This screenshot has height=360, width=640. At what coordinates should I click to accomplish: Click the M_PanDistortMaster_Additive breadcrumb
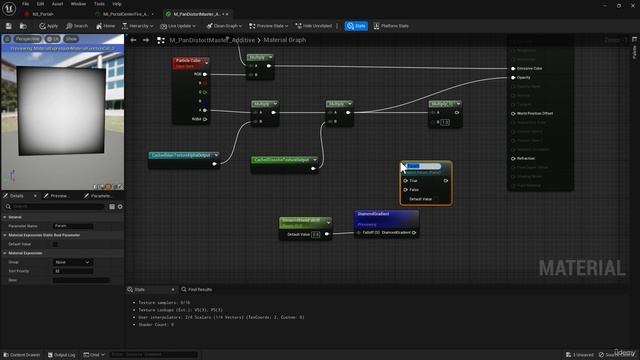212,40
